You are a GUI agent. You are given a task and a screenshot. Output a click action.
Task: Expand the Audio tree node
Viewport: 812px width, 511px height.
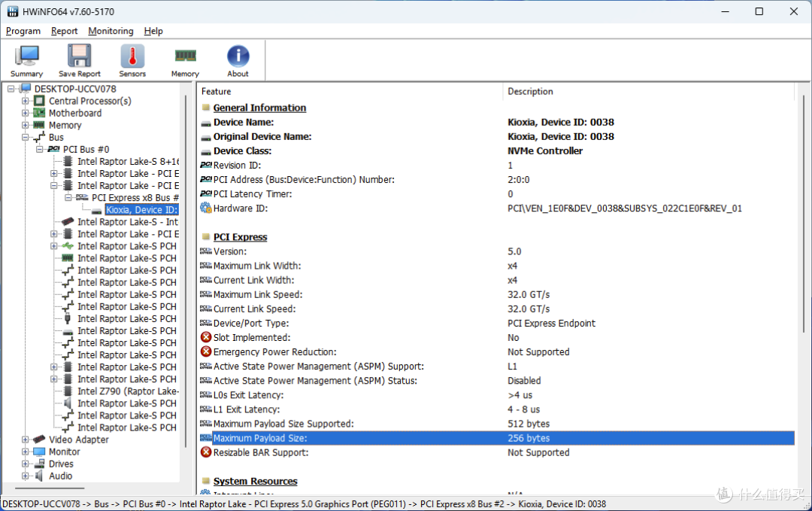point(25,476)
